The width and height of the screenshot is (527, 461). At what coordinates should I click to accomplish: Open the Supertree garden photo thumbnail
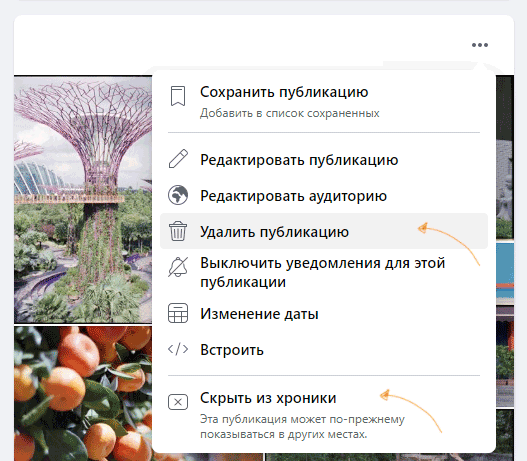[x=83, y=200]
